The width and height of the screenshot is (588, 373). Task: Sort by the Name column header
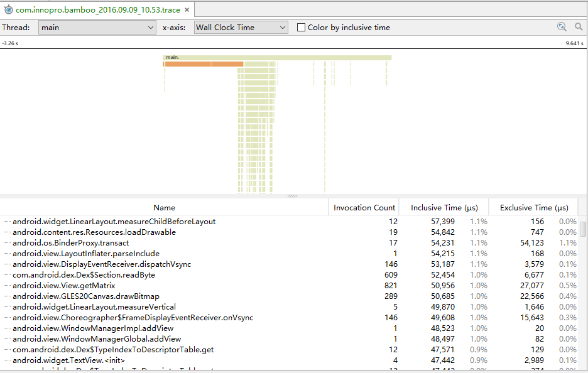[x=164, y=207]
